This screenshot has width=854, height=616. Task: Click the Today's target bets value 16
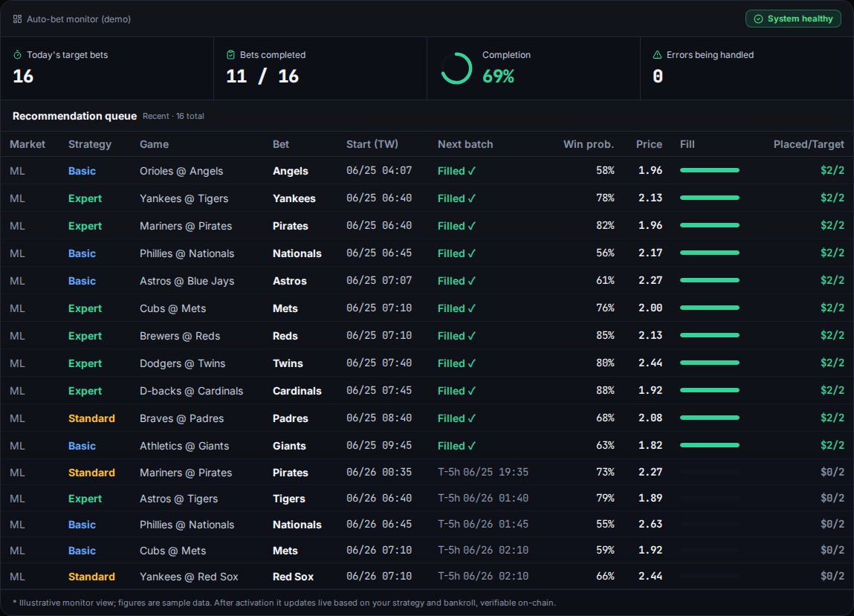tap(24, 77)
